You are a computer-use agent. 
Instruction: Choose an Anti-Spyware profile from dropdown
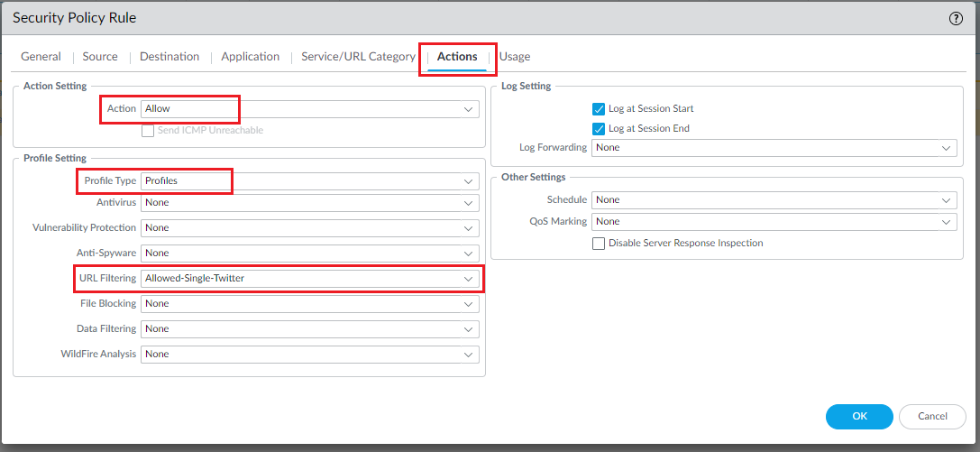pyautogui.click(x=309, y=253)
